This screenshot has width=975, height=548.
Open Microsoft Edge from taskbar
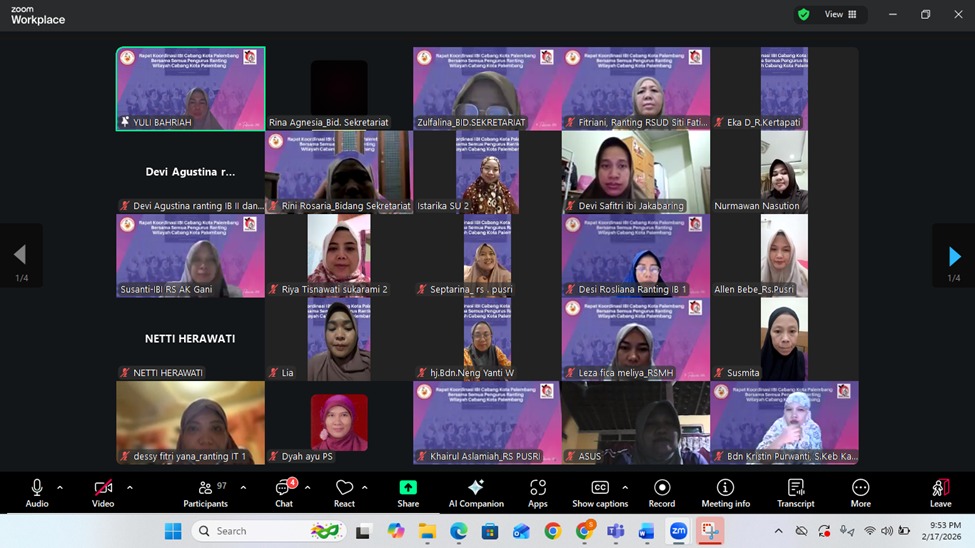tap(459, 531)
